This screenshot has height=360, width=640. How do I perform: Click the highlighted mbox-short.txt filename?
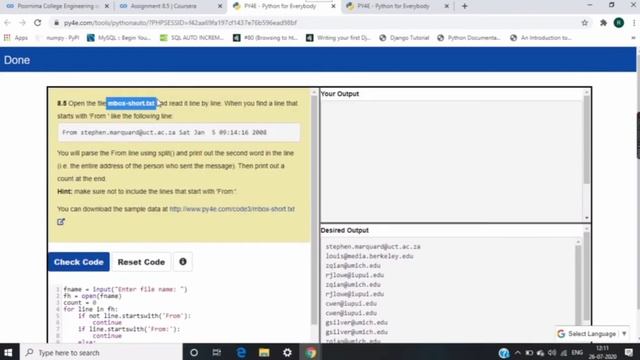tap(131, 103)
